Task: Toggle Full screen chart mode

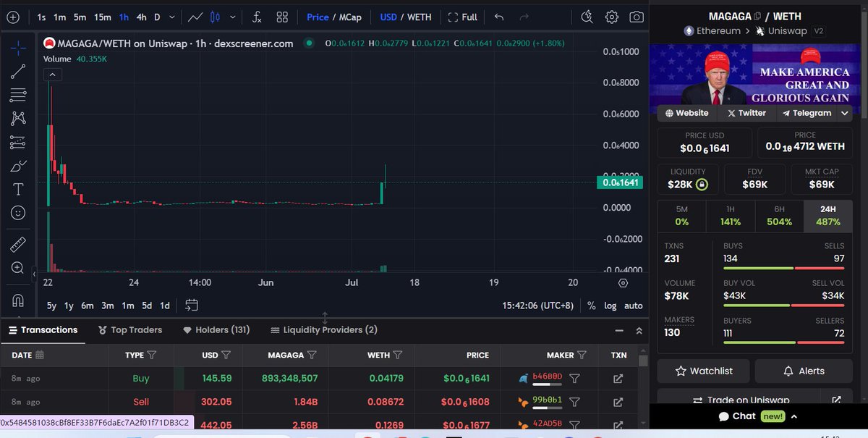Action: tap(463, 17)
